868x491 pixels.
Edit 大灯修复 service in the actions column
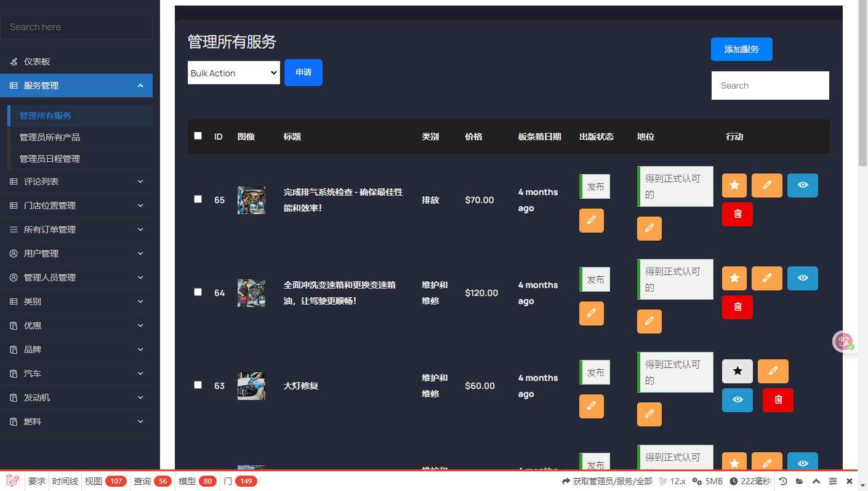coord(773,371)
